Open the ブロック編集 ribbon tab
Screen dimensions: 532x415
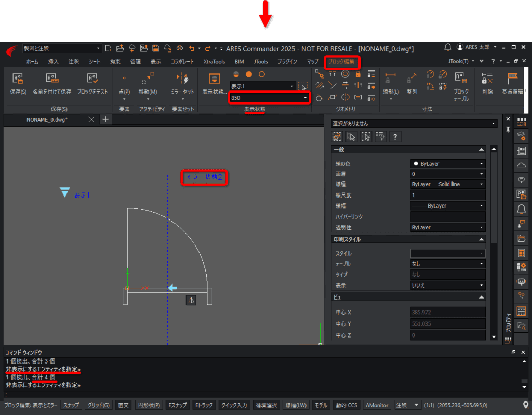(x=341, y=62)
